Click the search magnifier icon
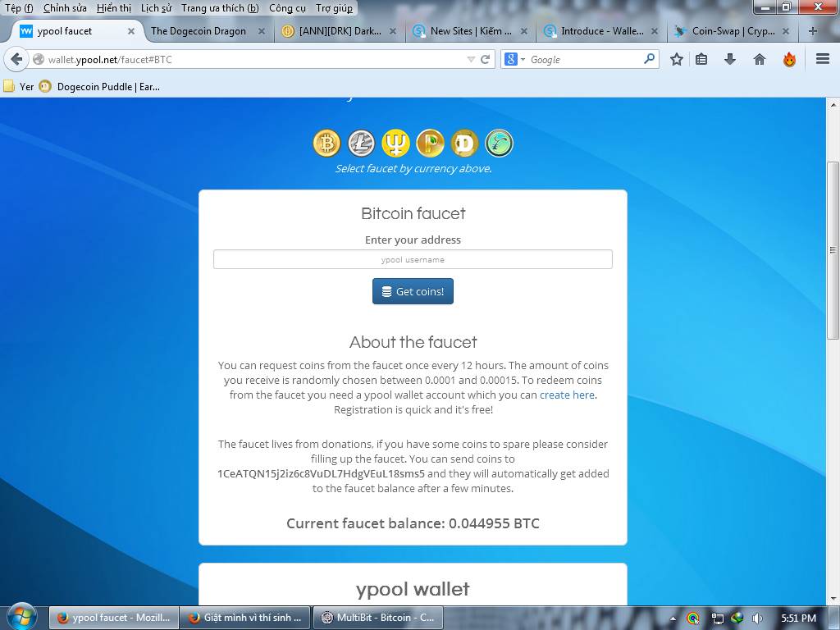The height and width of the screenshot is (630, 840). pos(650,59)
